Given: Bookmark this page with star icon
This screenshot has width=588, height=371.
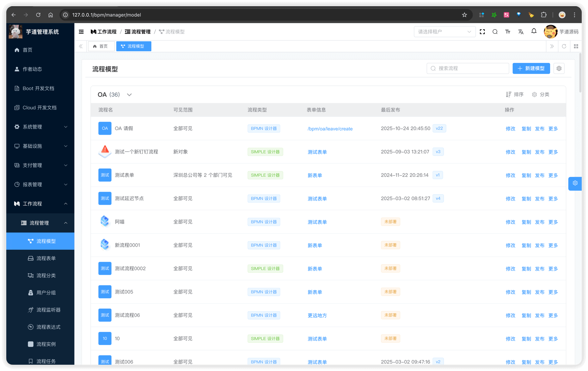Looking at the screenshot, I should [x=464, y=15].
